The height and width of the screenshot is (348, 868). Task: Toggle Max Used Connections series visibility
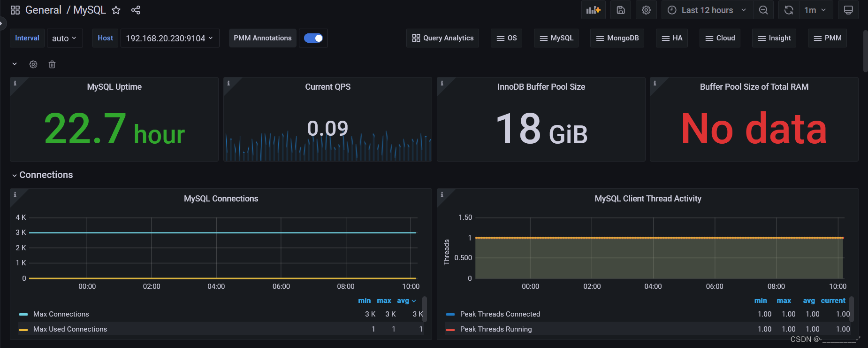coord(70,329)
